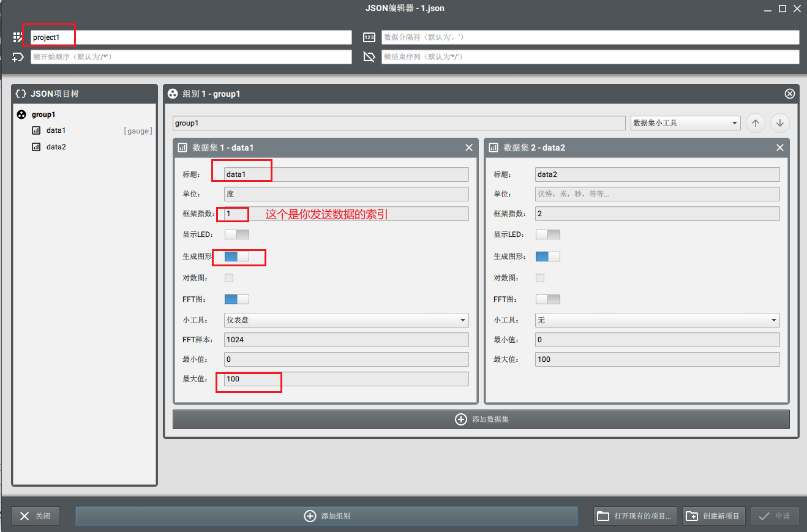Viewport: 807px width, 532px height.
Task: Click the group1 name input field
Action: point(398,123)
